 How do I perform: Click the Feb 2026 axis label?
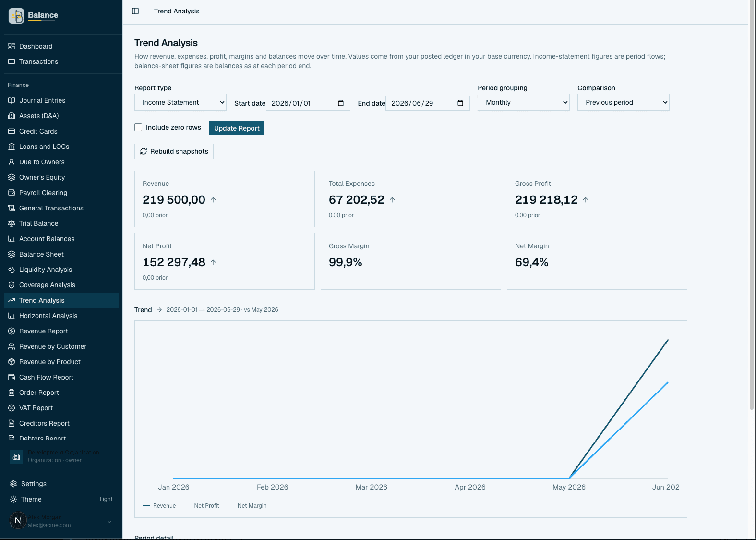click(273, 487)
